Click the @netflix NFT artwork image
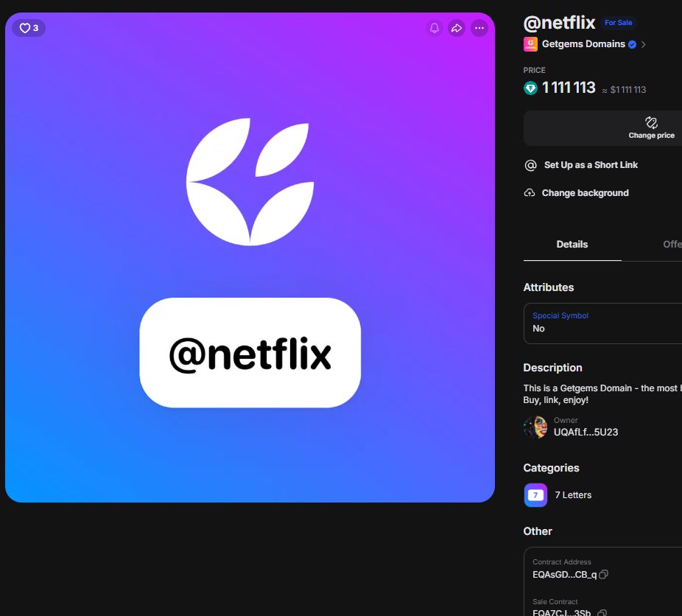Image resolution: width=682 pixels, height=616 pixels. [250, 258]
